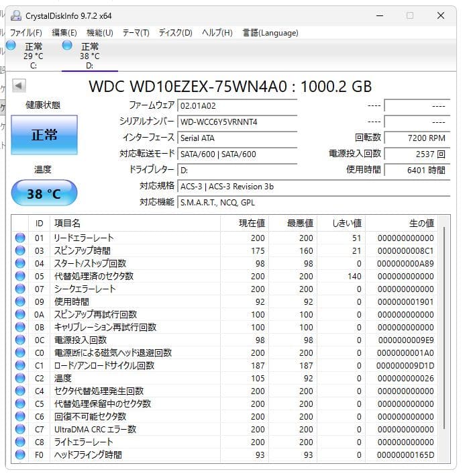Click the features field S.M.A.R.T., NCQ, GPL
The image size is (469, 476).
[314, 203]
